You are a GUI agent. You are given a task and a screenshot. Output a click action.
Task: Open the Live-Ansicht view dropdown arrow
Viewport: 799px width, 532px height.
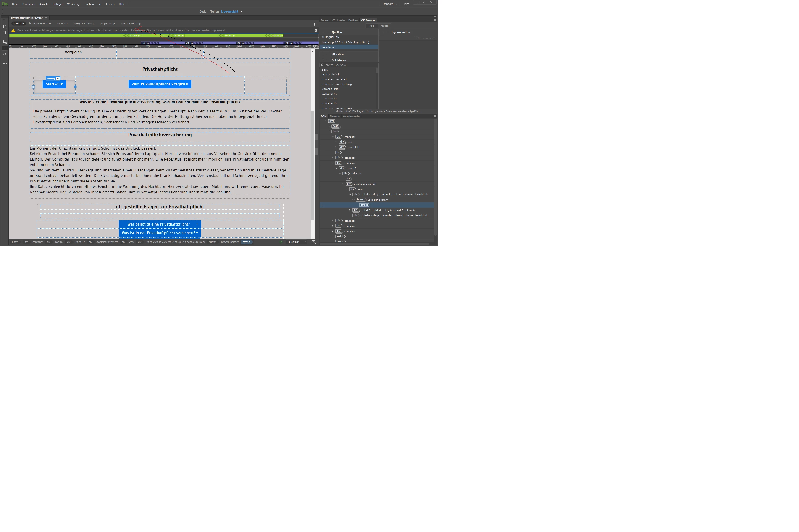[242, 12]
